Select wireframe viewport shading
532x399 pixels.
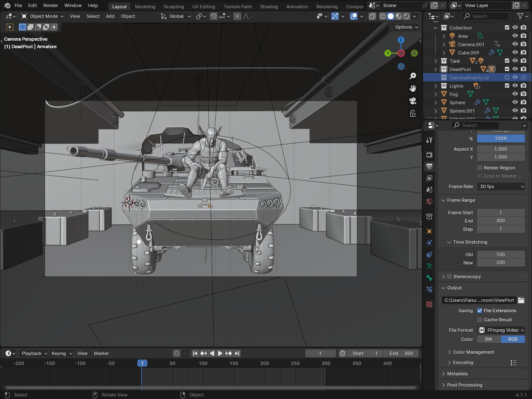(383, 16)
